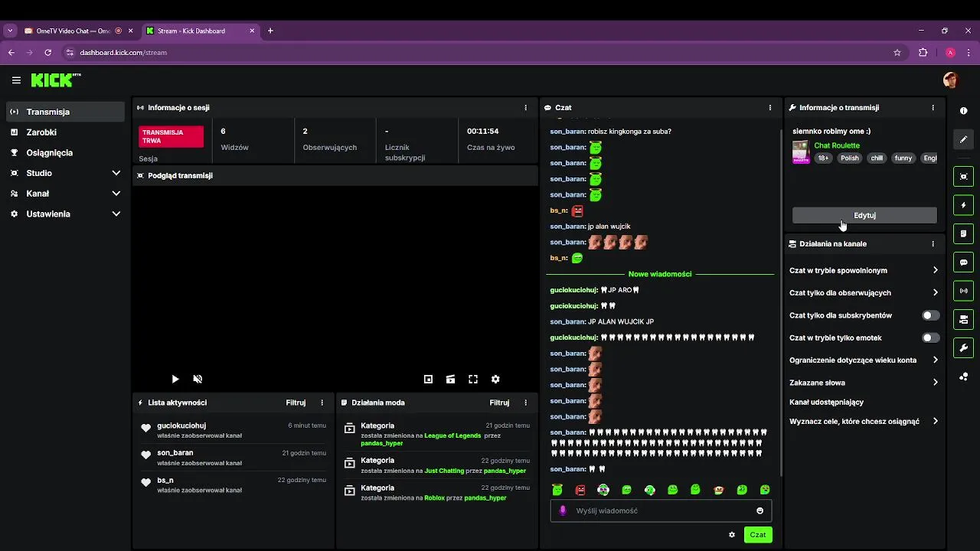Click the KICK logo
The height and width of the screenshot is (551, 980).
point(56,80)
